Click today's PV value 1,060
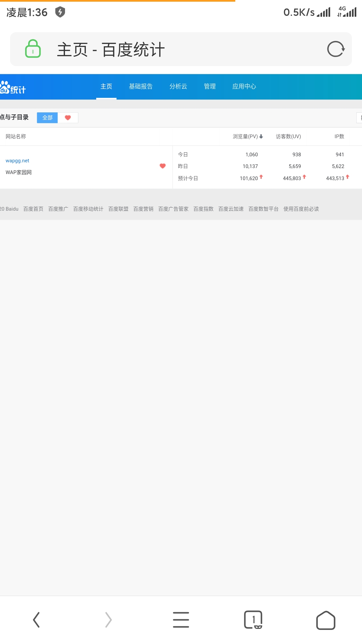 coord(252,155)
